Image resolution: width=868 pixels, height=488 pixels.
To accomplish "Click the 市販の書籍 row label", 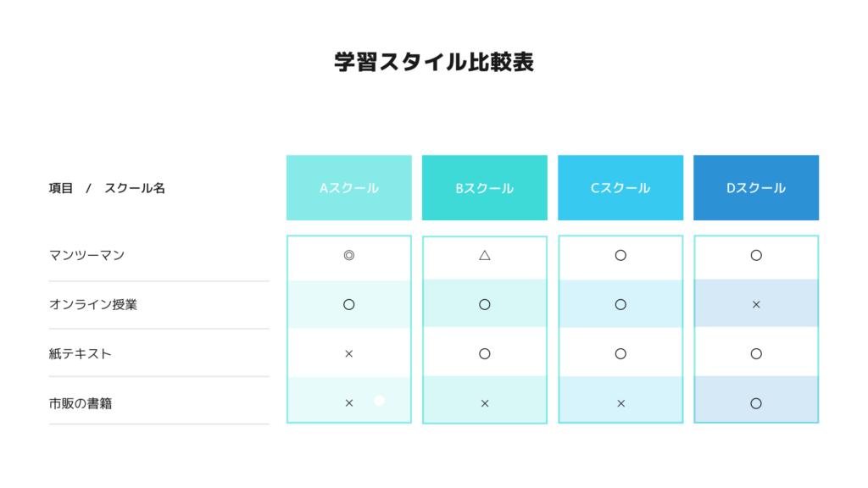I will click(x=81, y=403).
